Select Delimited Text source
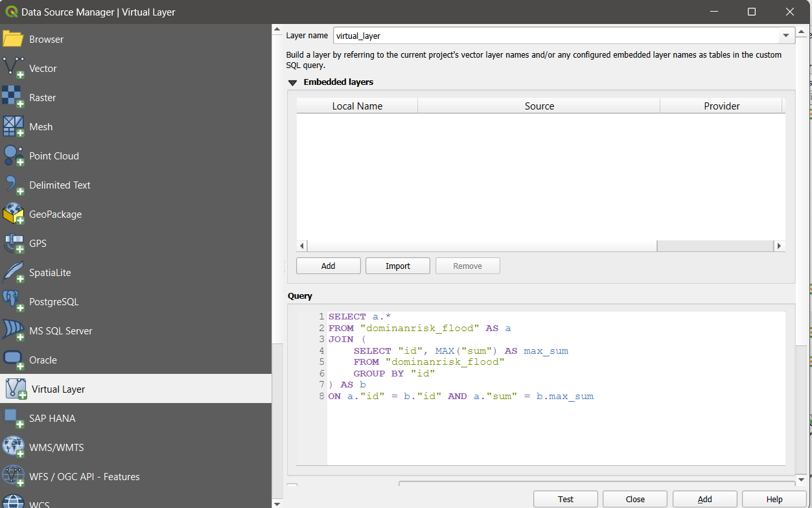Viewport: 812px width, 508px height. pyautogui.click(x=59, y=185)
